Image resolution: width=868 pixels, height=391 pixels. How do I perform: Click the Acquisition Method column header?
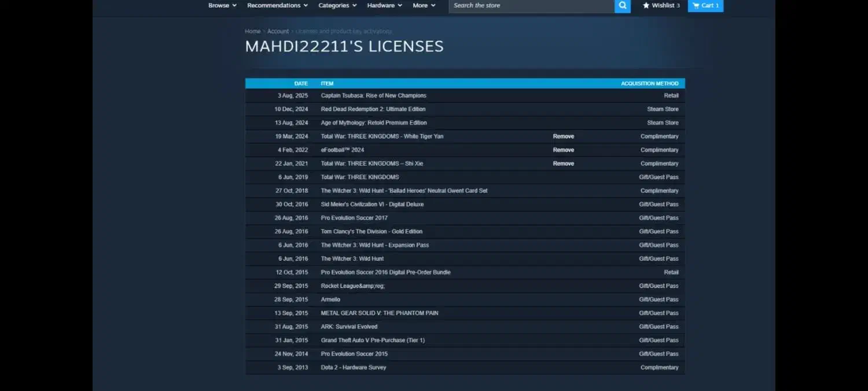click(649, 83)
